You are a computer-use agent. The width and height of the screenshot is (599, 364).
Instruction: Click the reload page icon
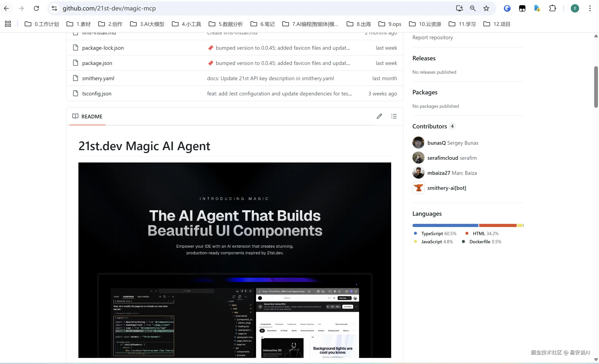coord(36,8)
